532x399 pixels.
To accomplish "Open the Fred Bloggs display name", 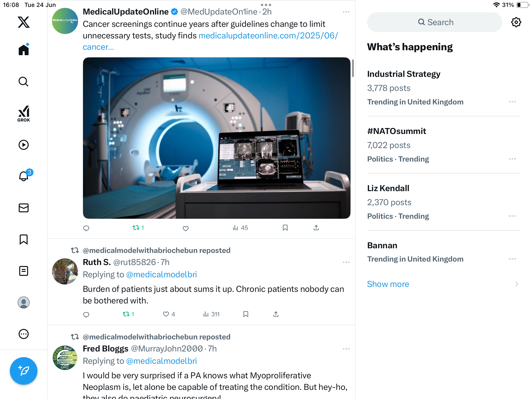I will point(105,349).
